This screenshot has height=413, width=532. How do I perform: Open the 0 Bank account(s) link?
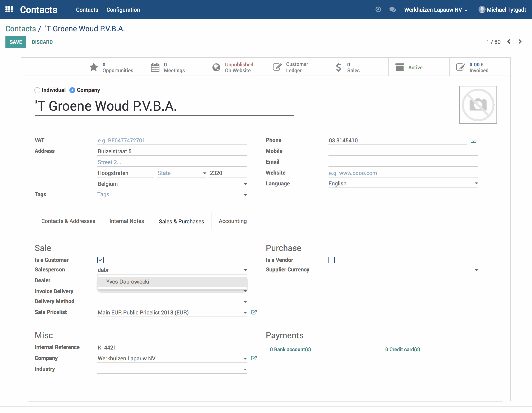tap(290, 349)
